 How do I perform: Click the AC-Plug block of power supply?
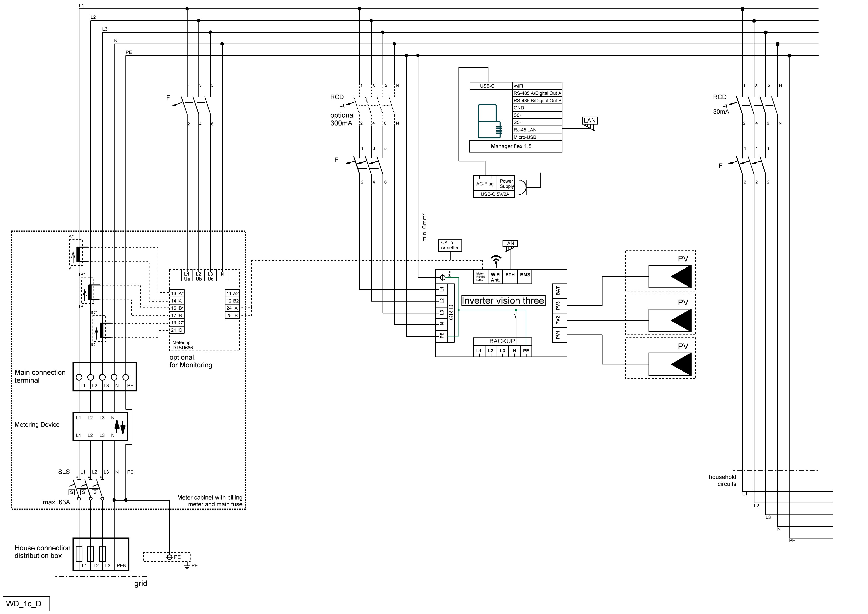(x=485, y=184)
